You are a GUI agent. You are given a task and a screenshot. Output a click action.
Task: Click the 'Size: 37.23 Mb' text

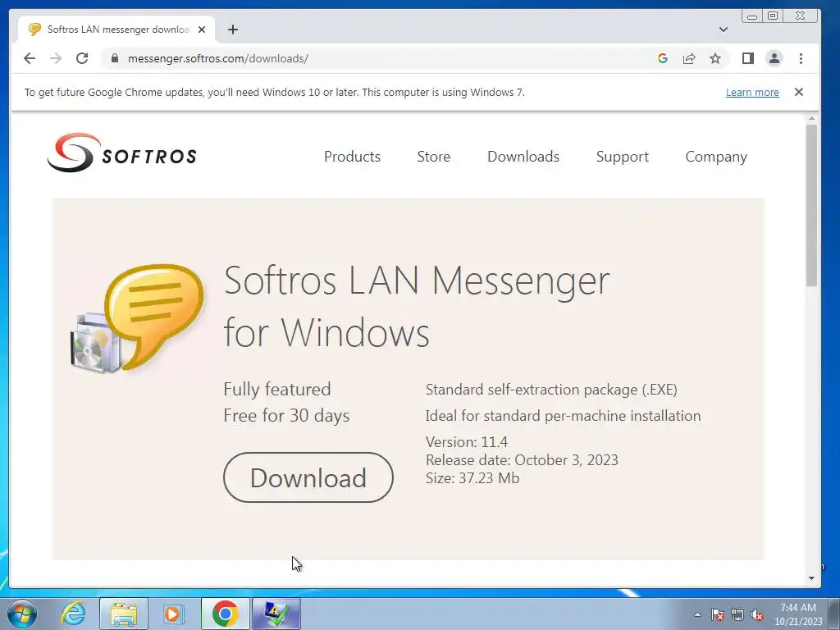tap(472, 478)
